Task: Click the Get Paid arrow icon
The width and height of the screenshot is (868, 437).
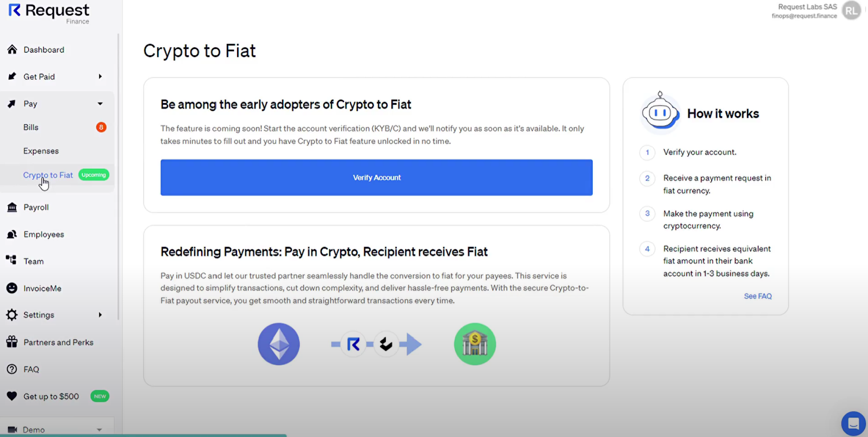Action: tap(12, 77)
